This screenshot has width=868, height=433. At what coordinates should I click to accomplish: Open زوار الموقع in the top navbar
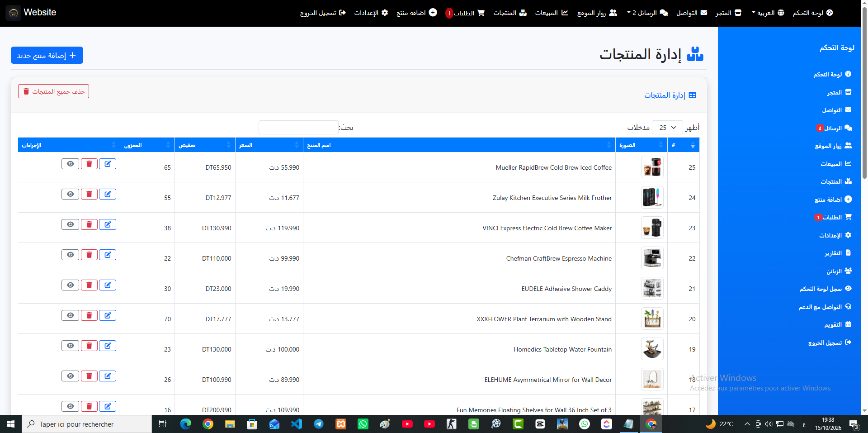tap(597, 13)
